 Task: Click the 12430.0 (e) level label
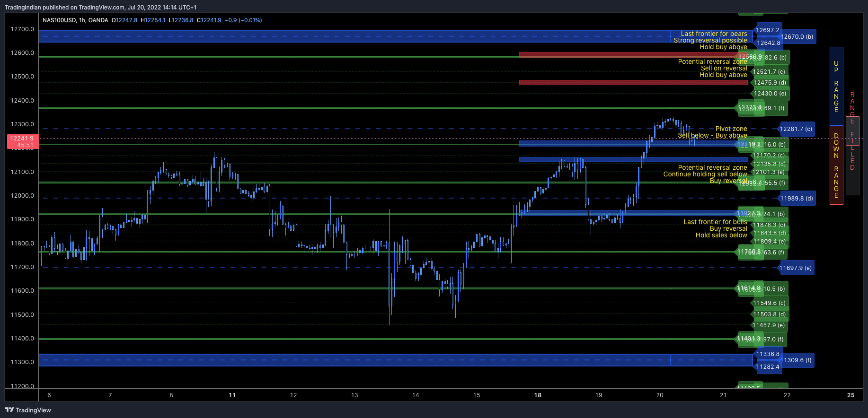coord(771,94)
